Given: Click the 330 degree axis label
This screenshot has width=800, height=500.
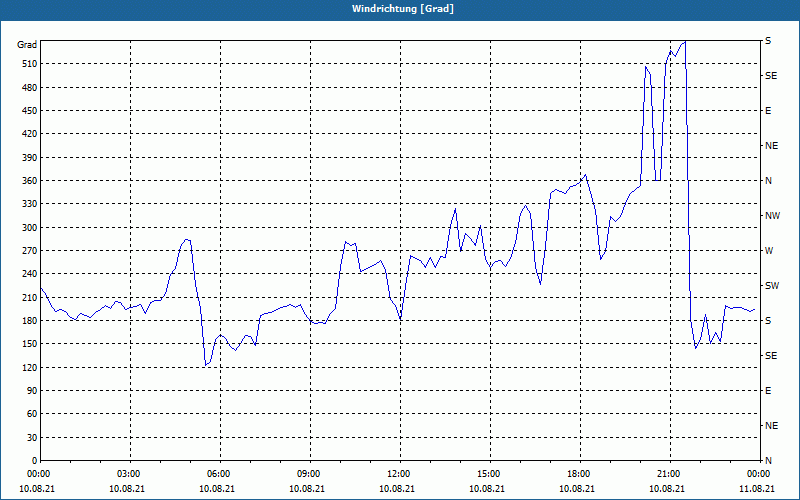Looking at the screenshot, I should click(30, 204).
